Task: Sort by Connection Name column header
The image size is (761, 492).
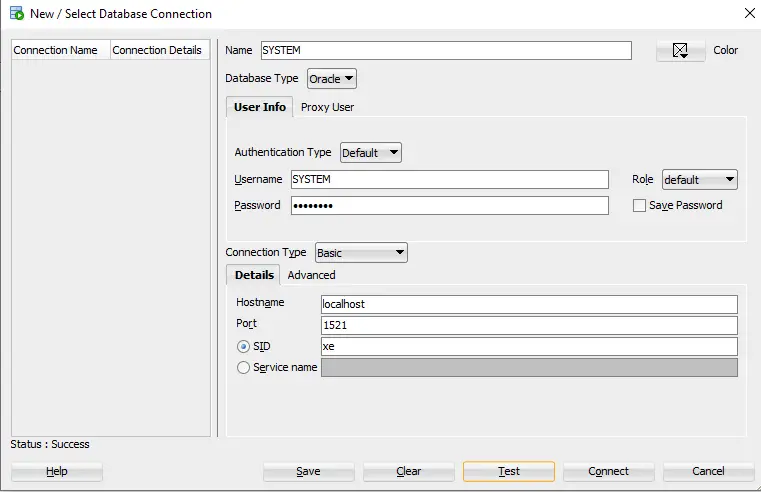Action: (x=61, y=50)
